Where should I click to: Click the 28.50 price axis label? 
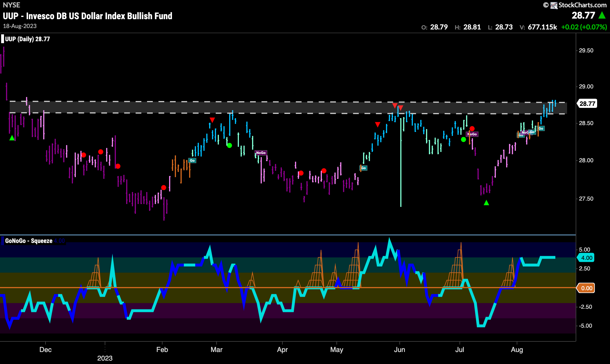tap(586, 123)
